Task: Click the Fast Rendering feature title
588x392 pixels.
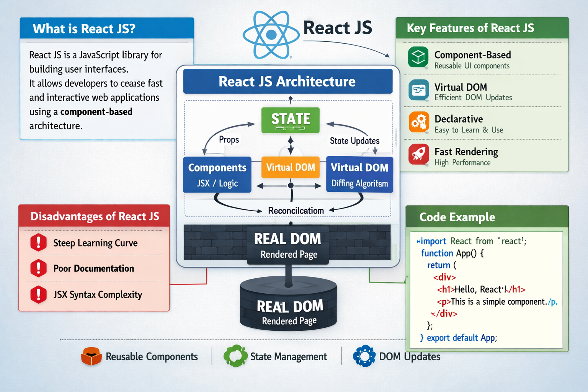Action: click(466, 152)
